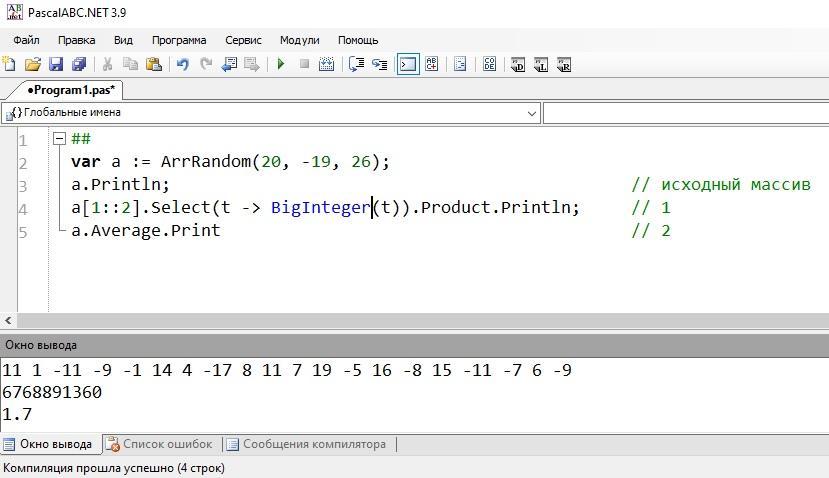This screenshot has width=829, height=478.
Task: Click the Copy icon
Action: (130, 65)
